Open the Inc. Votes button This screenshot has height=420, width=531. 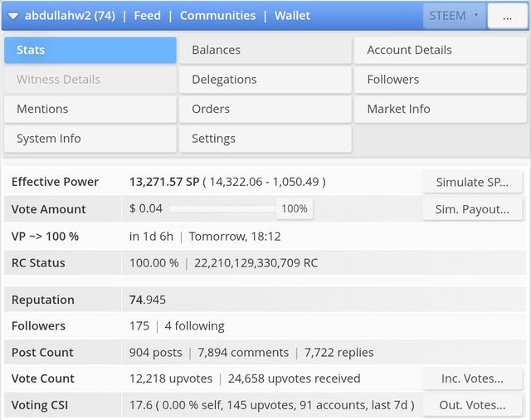(472, 378)
